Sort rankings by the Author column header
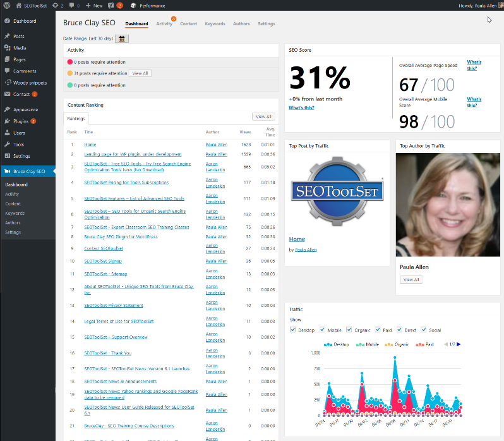The height and width of the screenshot is (441, 504). click(x=212, y=132)
